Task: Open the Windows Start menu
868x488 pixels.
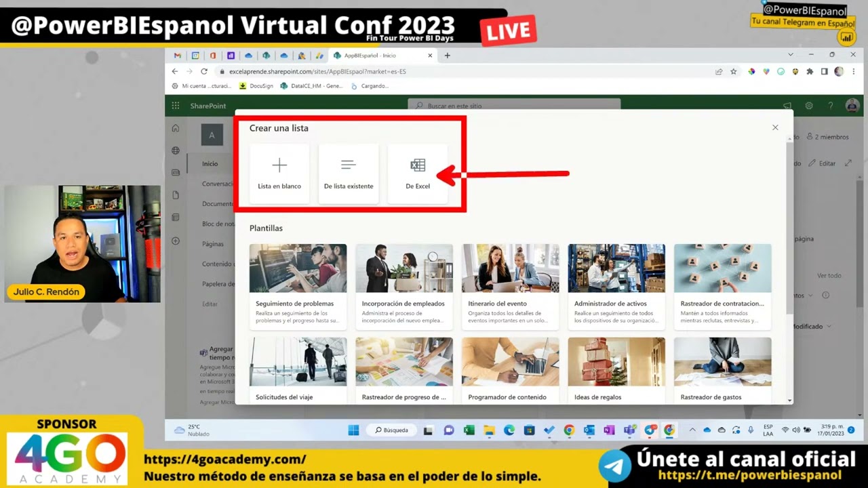Action: [x=353, y=430]
